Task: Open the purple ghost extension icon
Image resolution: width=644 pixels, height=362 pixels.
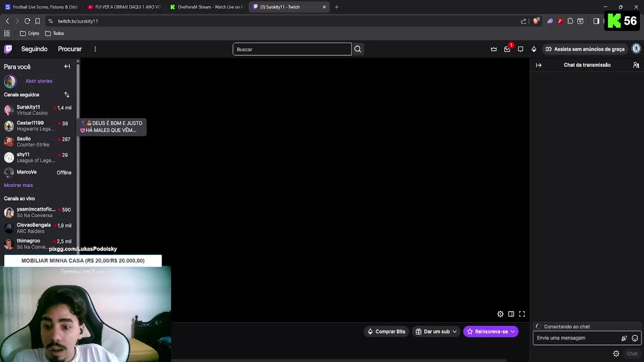Action: point(550,21)
